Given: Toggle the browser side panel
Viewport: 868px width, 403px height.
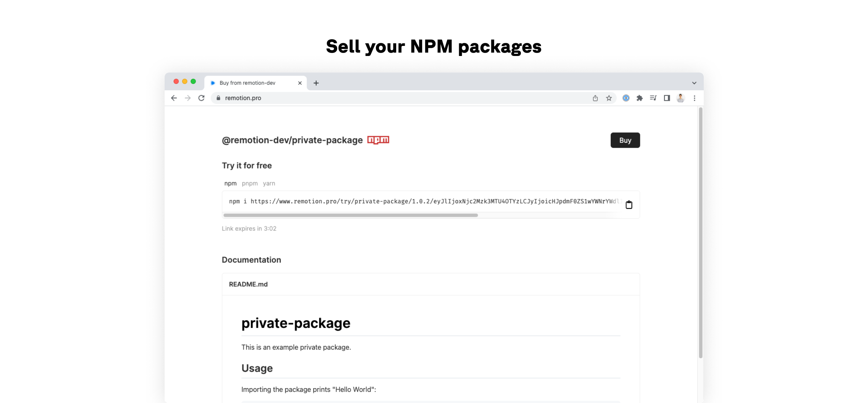Looking at the screenshot, I should click(x=667, y=98).
